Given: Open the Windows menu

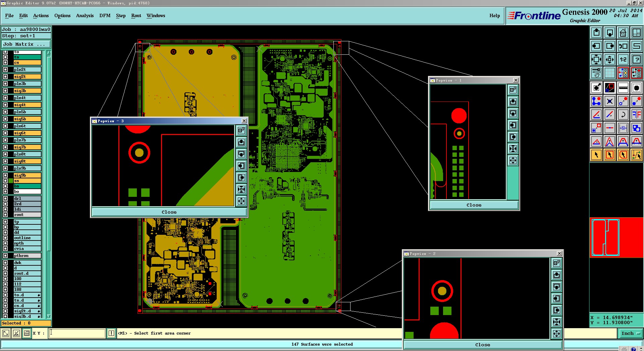Looking at the screenshot, I should click(x=156, y=16).
